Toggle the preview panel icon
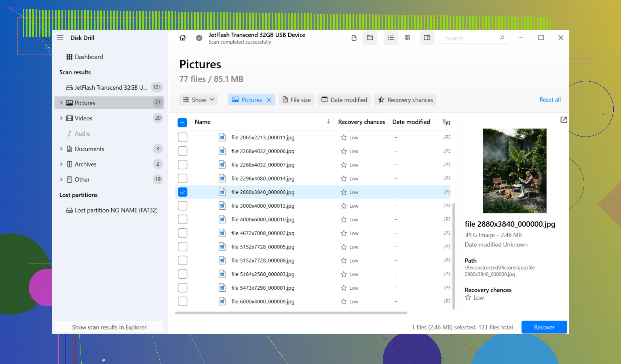The height and width of the screenshot is (364, 621). [427, 38]
